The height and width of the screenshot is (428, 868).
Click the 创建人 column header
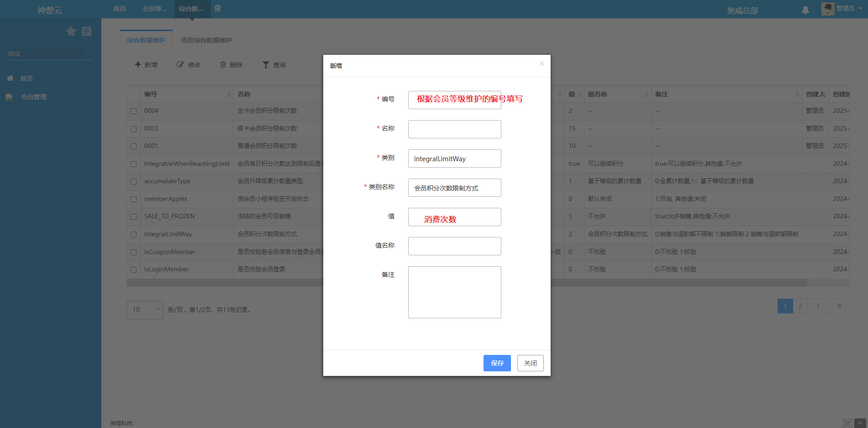815,94
